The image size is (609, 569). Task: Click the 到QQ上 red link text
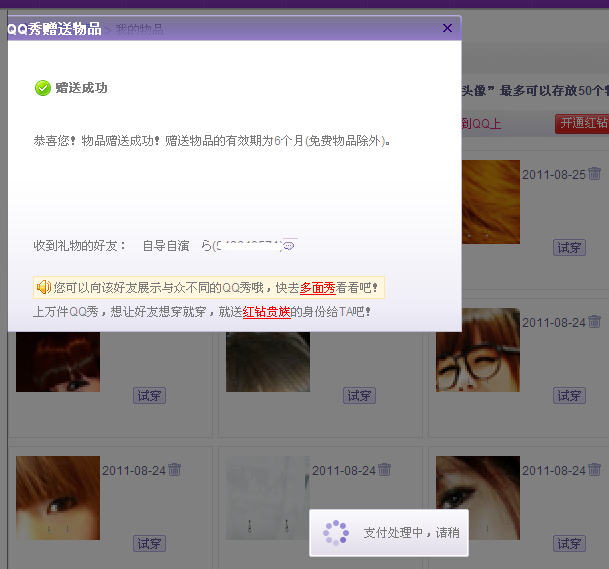(481, 124)
